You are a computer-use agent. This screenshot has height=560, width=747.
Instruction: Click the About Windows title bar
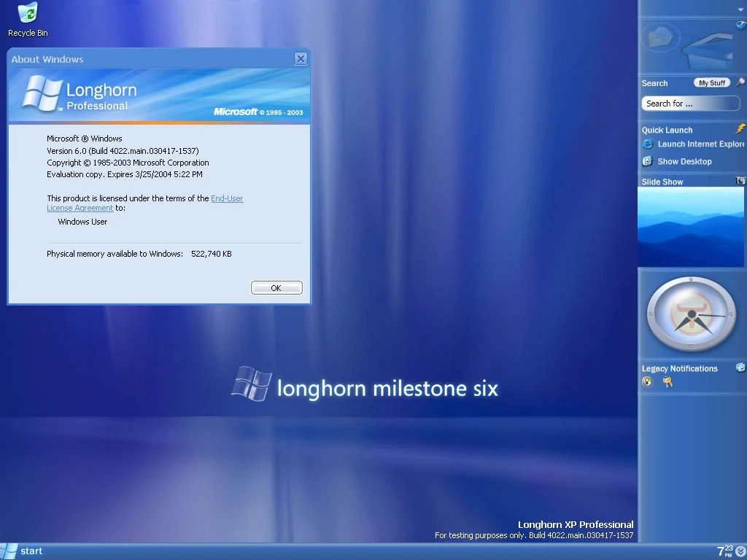[150, 59]
